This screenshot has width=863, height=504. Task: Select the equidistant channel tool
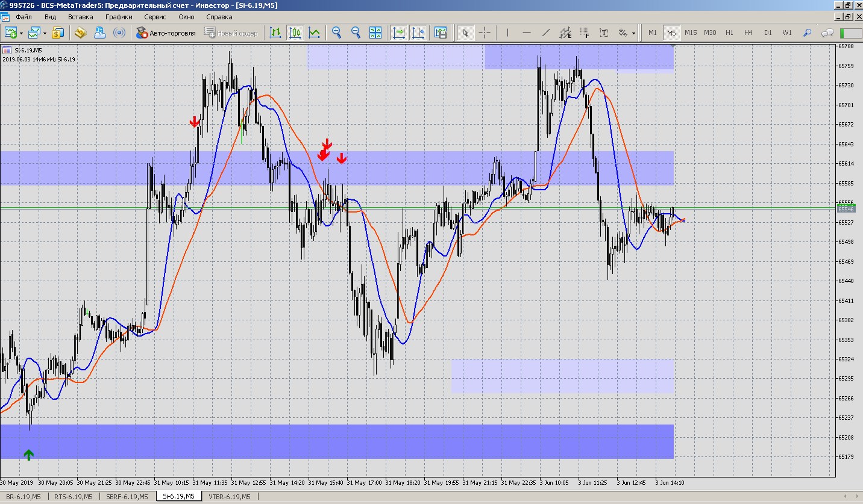pos(565,33)
